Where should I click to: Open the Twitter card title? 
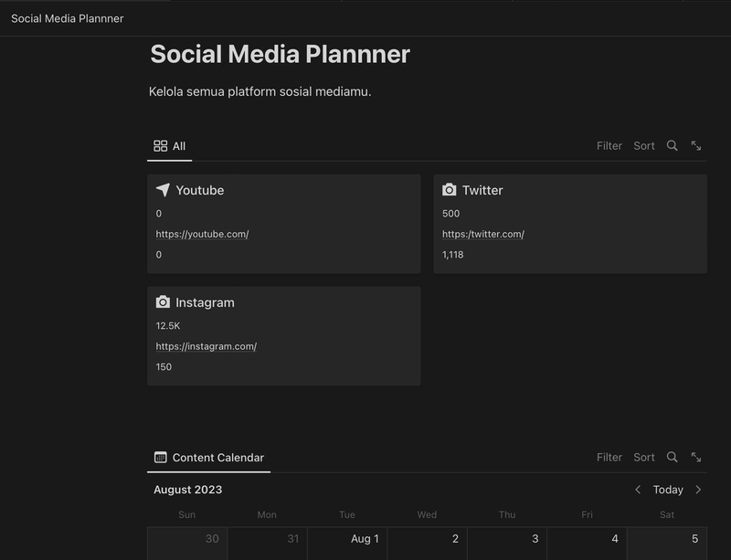tap(482, 190)
